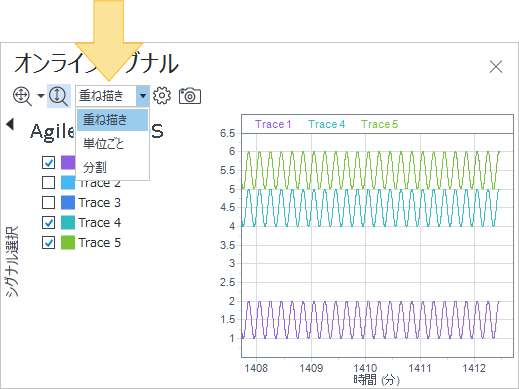Screen dimensions: 519x389
Task: Uncheck the Trace 4 checkbox
Action: [x=49, y=222]
